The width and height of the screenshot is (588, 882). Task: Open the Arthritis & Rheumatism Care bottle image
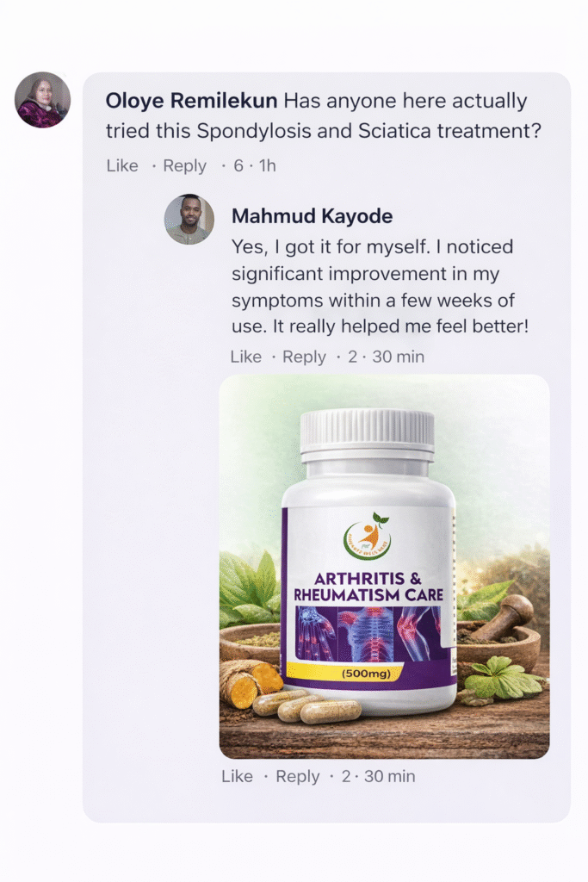(385, 567)
